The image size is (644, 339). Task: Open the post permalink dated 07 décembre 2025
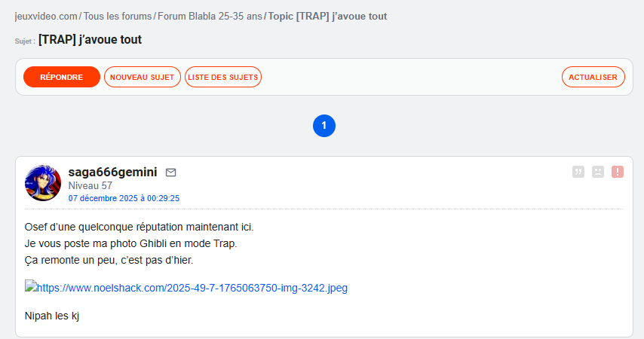(124, 198)
